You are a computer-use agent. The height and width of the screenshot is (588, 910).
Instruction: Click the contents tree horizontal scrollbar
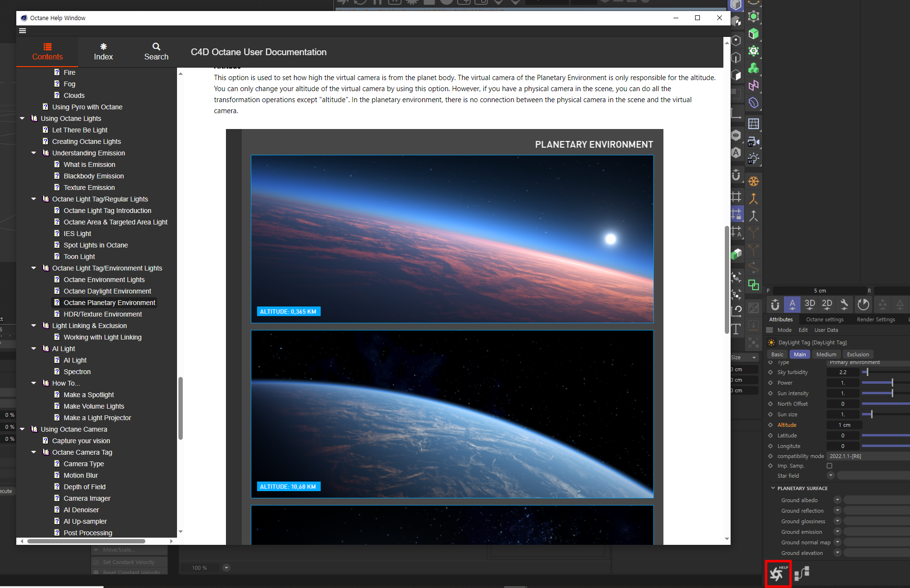point(86,541)
